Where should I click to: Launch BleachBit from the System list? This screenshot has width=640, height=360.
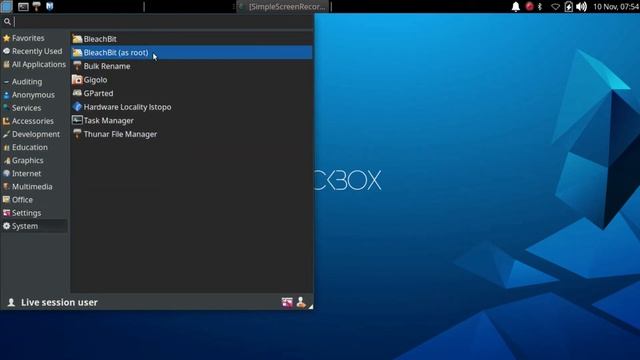click(x=191, y=39)
